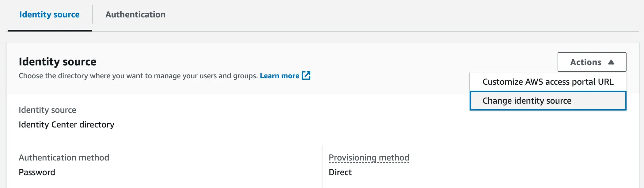
Task: Click the horizontal rule right of the Authentication tab
Action: point(398,31)
